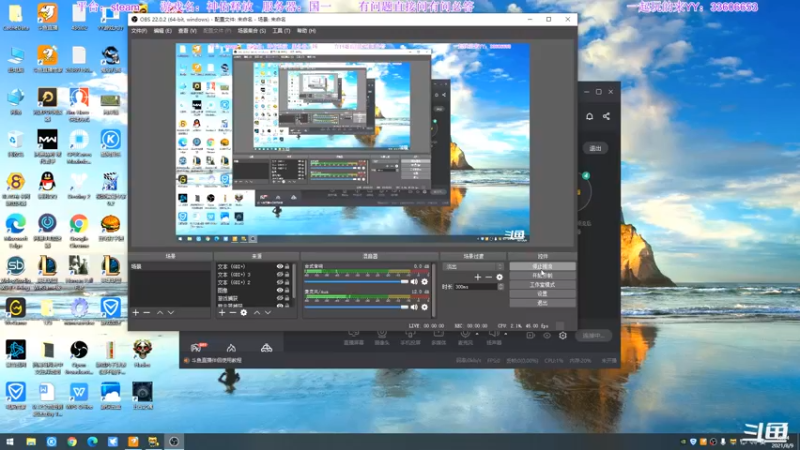Toggle visibility of 文本 (GDI+) 2 source
The width and height of the screenshot is (800, 450).
click(280, 282)
